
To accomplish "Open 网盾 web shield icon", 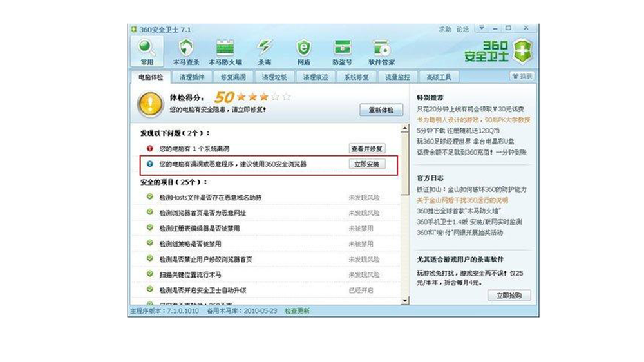I will click(x=303, y=52).
